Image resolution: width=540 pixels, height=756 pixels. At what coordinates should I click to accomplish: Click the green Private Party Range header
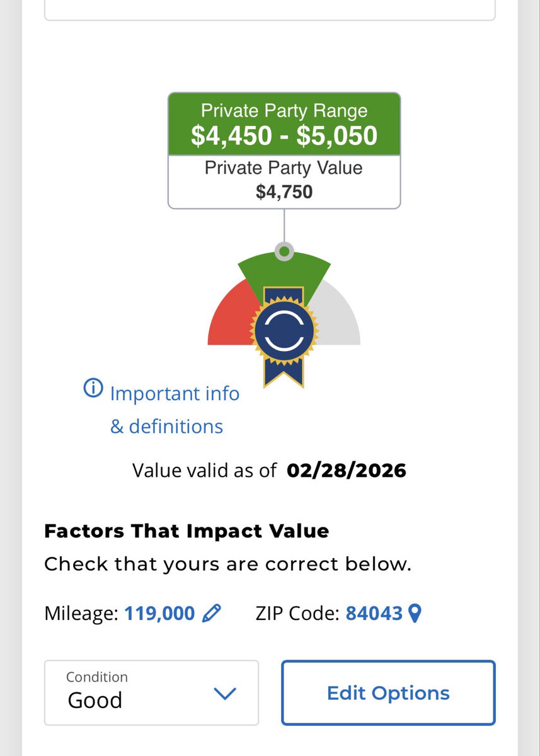click(x=284, y=124)
